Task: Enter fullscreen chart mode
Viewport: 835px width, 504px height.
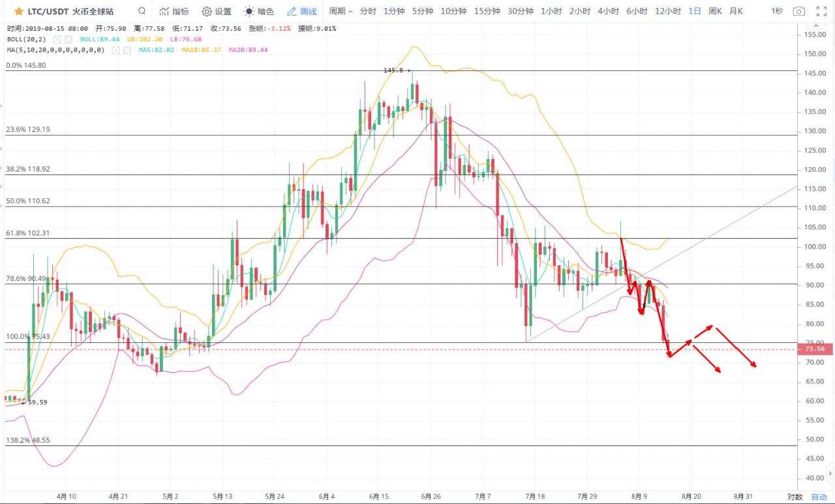Action: tap(821, 11)
